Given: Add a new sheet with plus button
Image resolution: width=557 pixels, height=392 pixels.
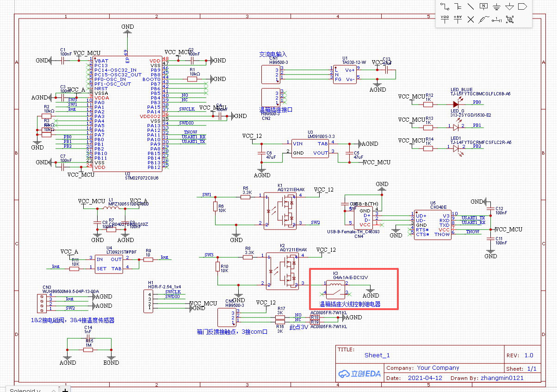Looking at the screenshot, I should point(65,389).
